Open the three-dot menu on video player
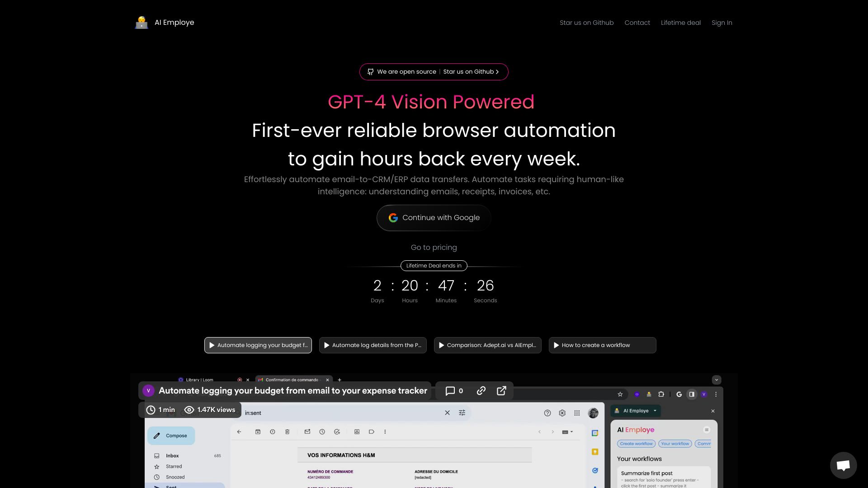The width and height of the screenshot is (868, 488). [x=715, y=394]
